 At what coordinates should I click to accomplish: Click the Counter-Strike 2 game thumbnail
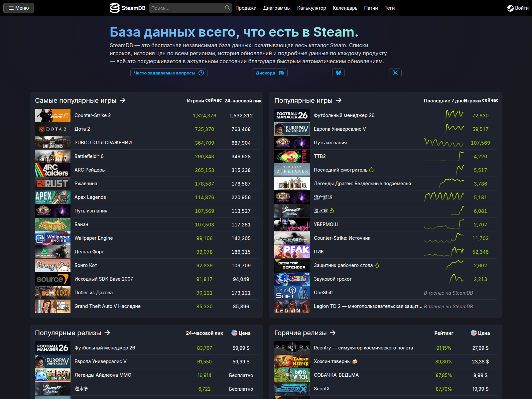53,115
